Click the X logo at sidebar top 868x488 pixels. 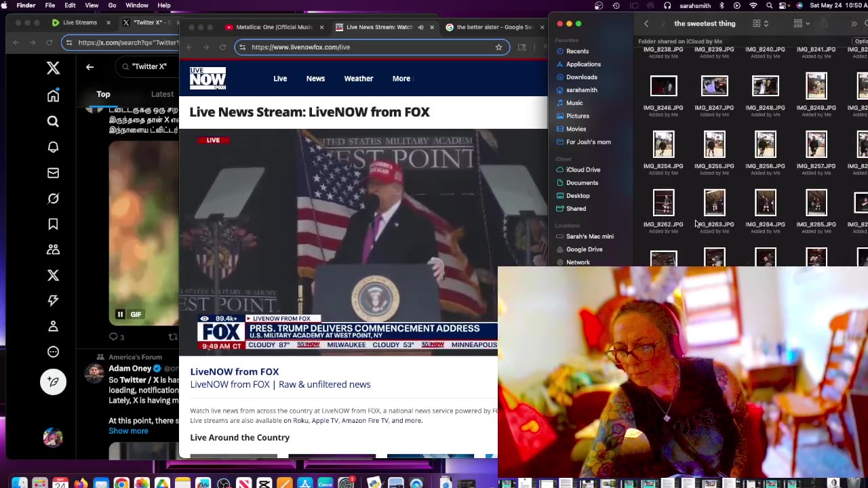pos(53,67)
